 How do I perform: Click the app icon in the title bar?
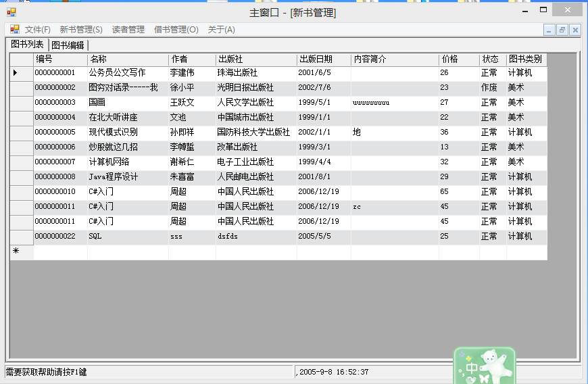click(11, 11)
